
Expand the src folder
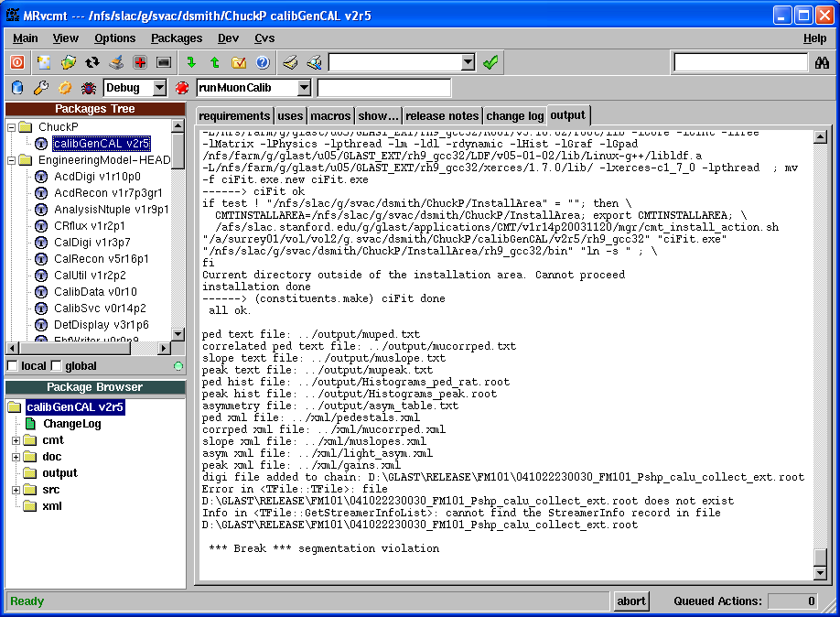[16, 490]
